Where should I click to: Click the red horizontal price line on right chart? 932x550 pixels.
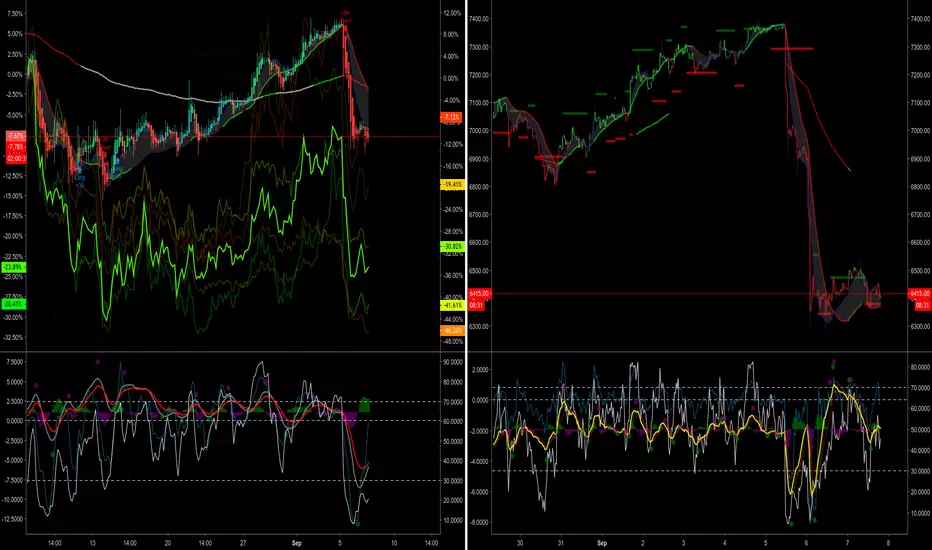(x=698, y=293)
